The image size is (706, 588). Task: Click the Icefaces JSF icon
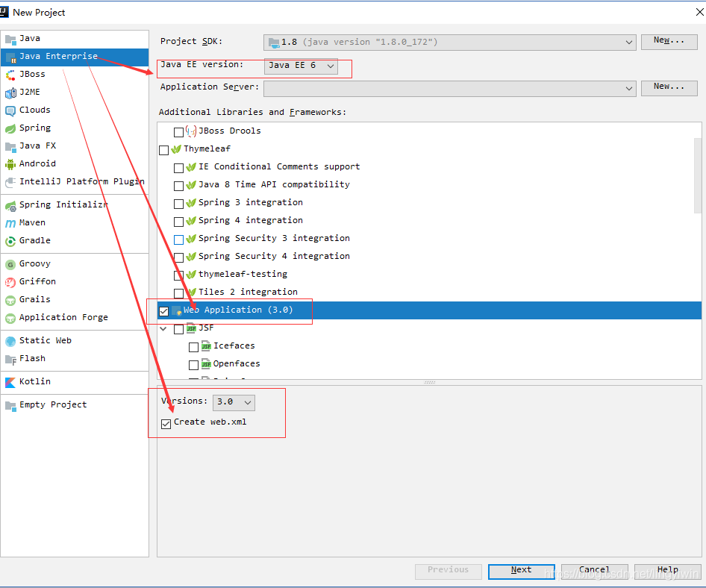tap(206, 346)
